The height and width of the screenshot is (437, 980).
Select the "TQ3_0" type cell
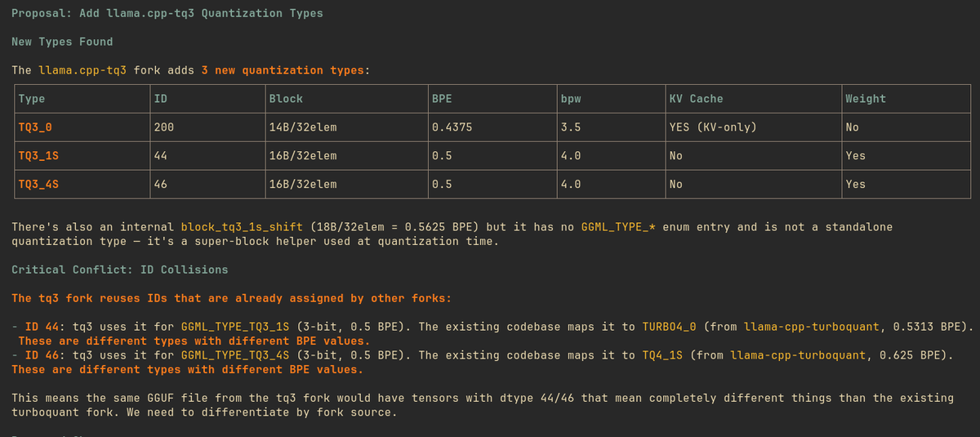tap(35, 127)
